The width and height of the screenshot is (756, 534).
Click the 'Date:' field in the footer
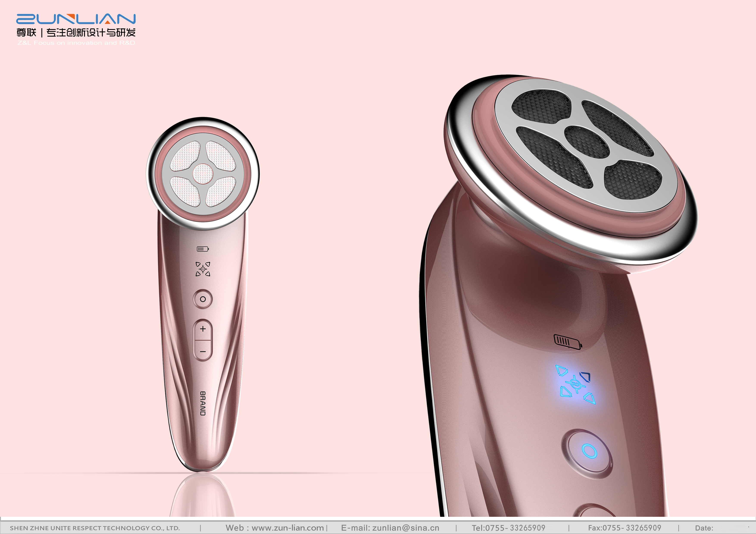pyautogui.click(x=704, y=528)
